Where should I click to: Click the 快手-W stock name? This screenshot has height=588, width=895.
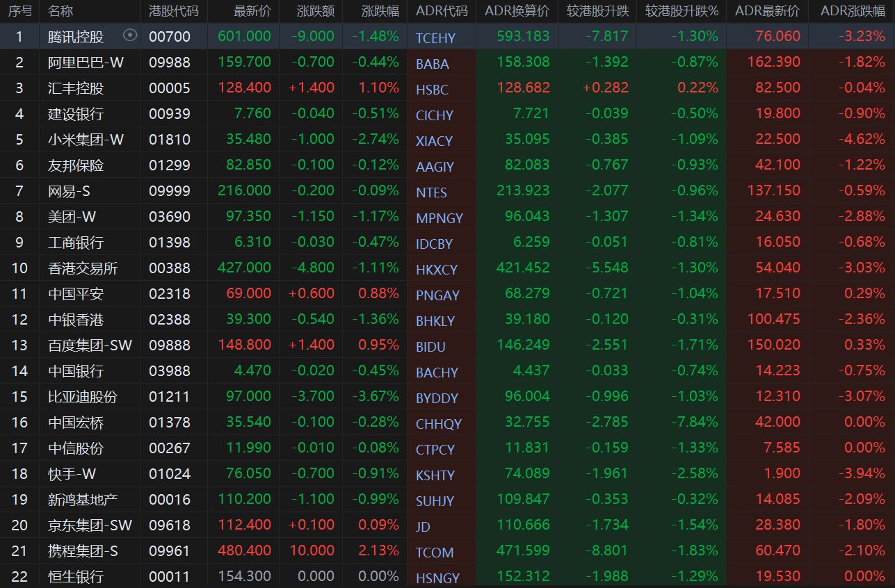[72, 474]
